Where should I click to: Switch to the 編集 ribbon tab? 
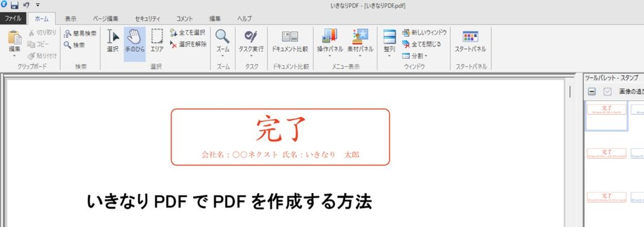coord(215,19)
